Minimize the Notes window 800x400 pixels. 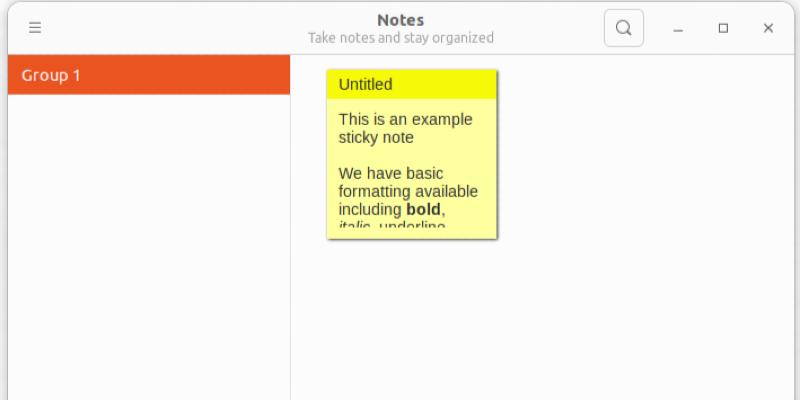(x=678, y=28)
